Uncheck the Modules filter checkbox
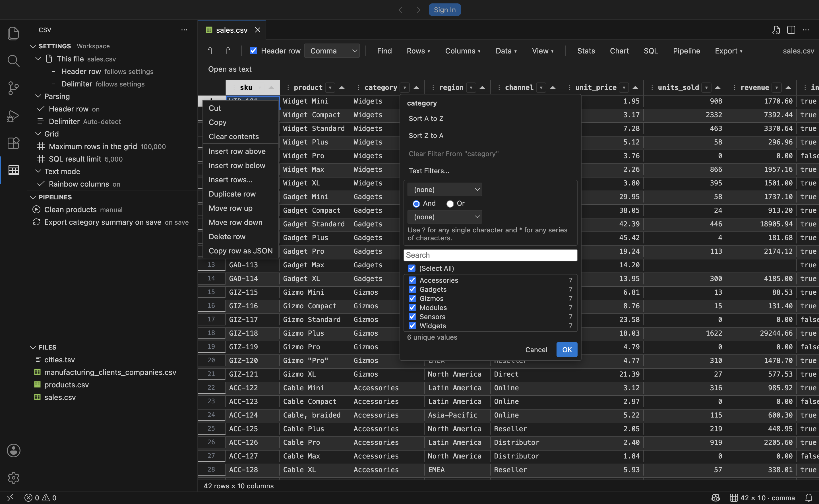The height and width of the screenshot is (504, 819). [412, 308]
